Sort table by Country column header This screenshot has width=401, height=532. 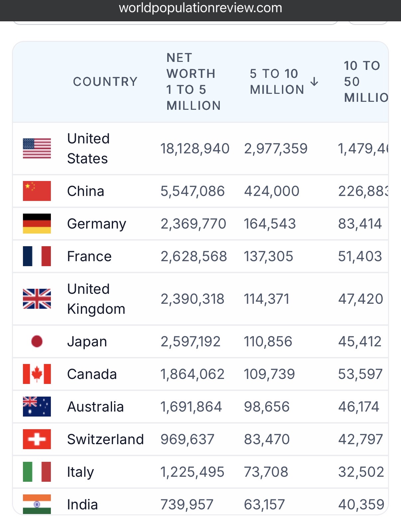point(105,82)
